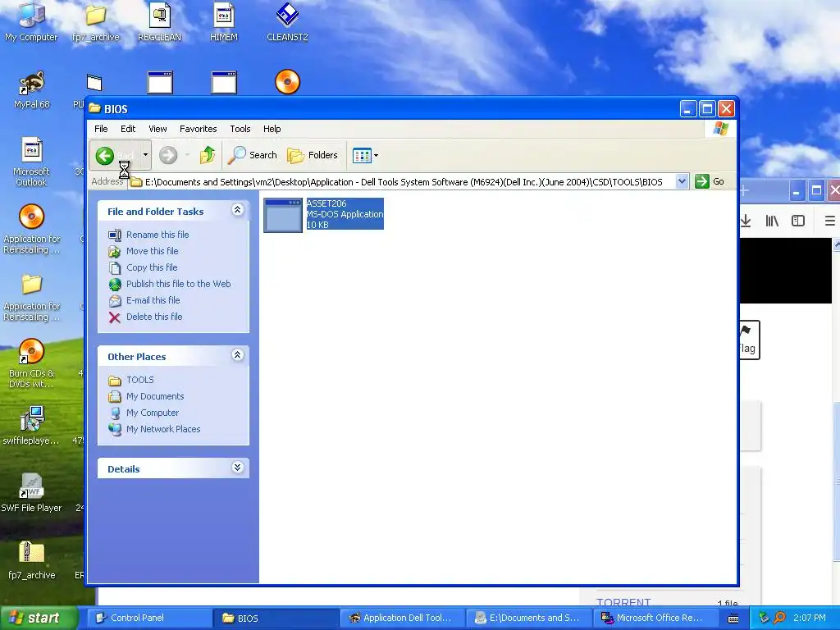Click Move this file
This screenshot has width=840, height=630.
152,251
